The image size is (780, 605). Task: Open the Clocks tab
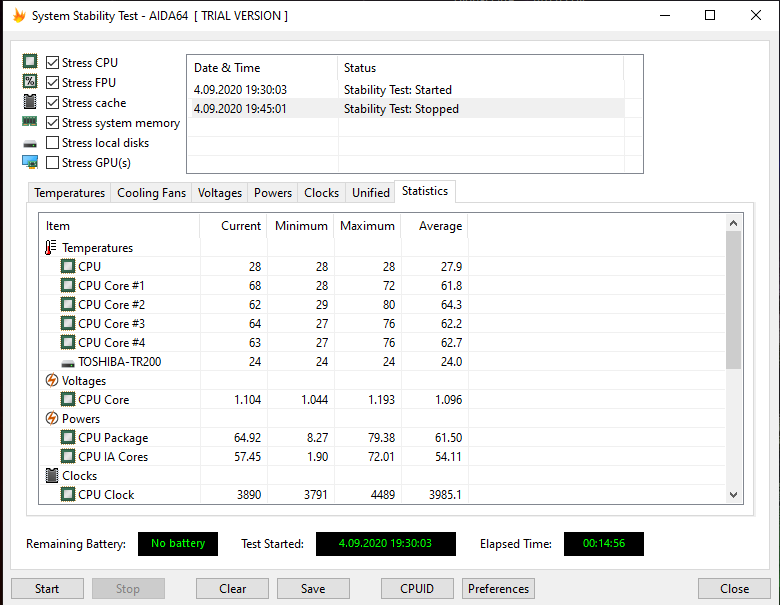[321, 193]
